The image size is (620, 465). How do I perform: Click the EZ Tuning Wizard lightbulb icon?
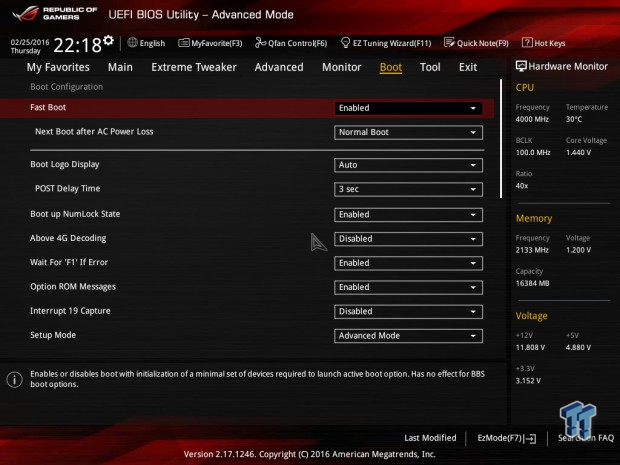tap(345, 42)
